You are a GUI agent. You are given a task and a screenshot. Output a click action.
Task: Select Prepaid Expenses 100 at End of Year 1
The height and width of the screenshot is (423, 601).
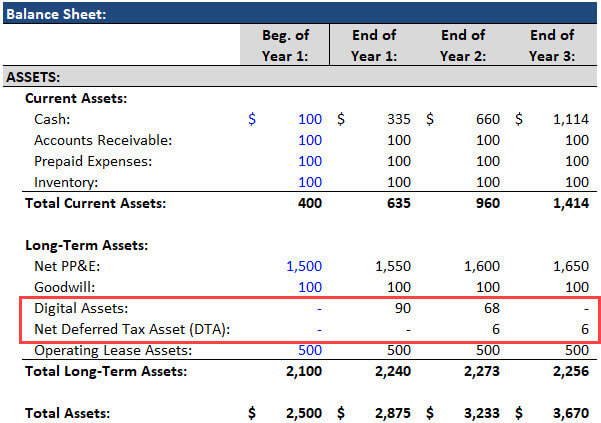point(399,161)
